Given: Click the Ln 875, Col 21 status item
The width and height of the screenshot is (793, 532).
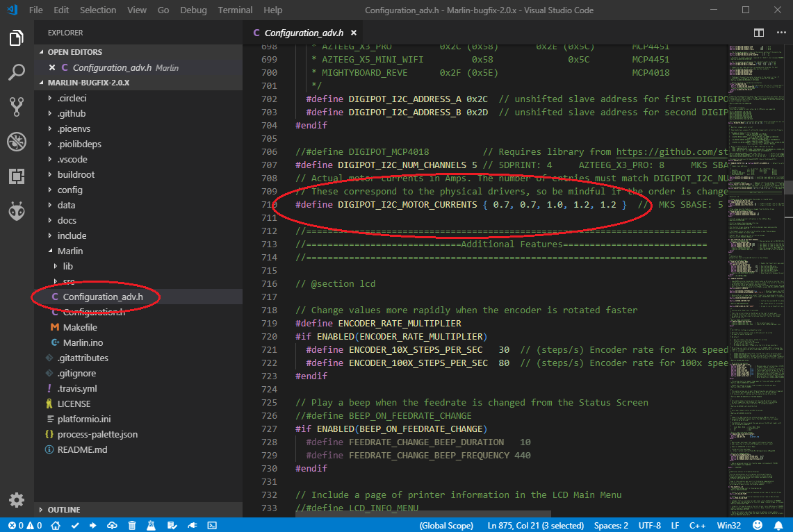Looking at the screenshot, I should [x=535, y=526].
